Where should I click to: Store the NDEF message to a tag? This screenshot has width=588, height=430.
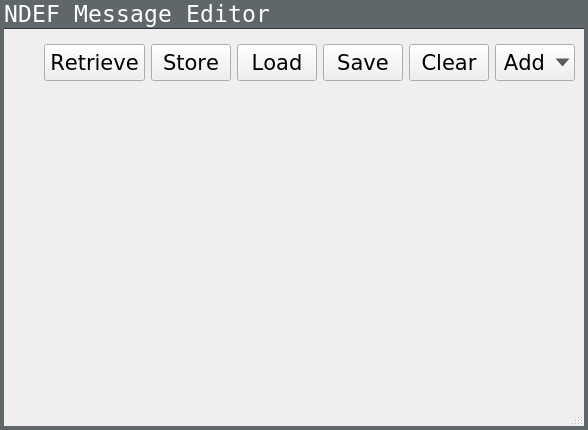191,63
